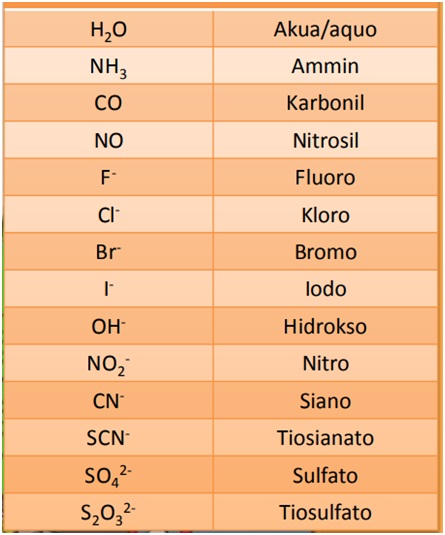
Task: Select the SCN- formula cell
Action: (x=109, y=437)
